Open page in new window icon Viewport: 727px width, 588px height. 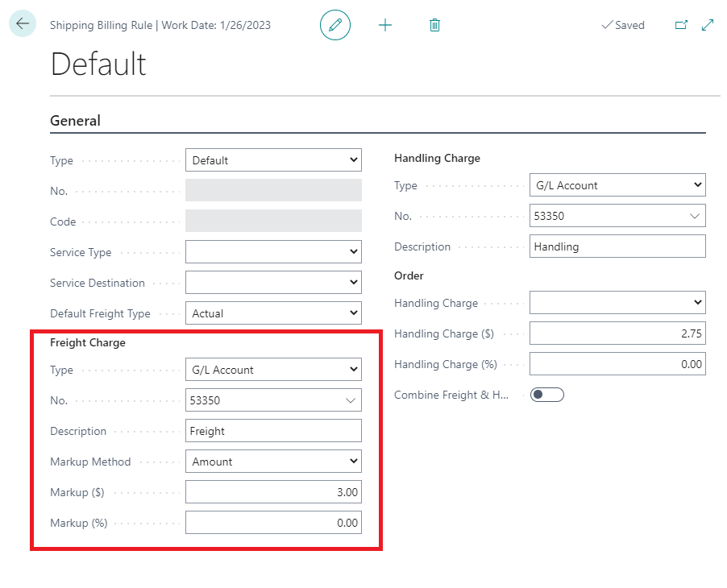681,25
